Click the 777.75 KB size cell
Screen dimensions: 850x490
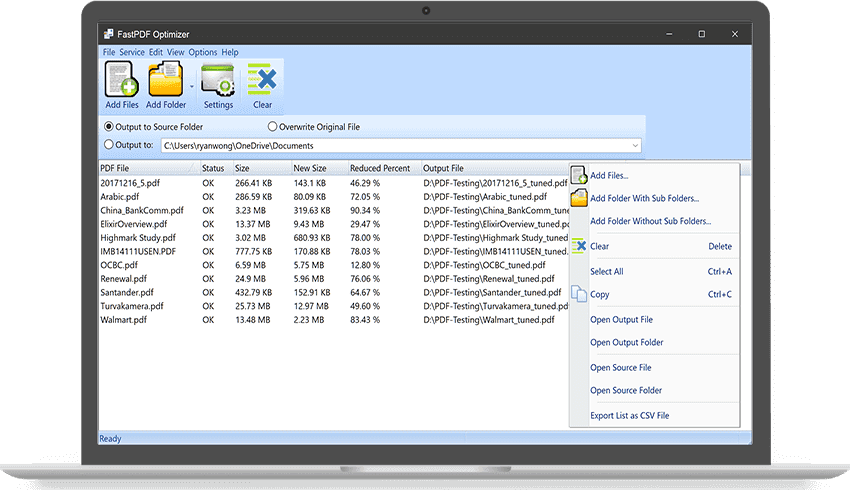click(253, 252)
